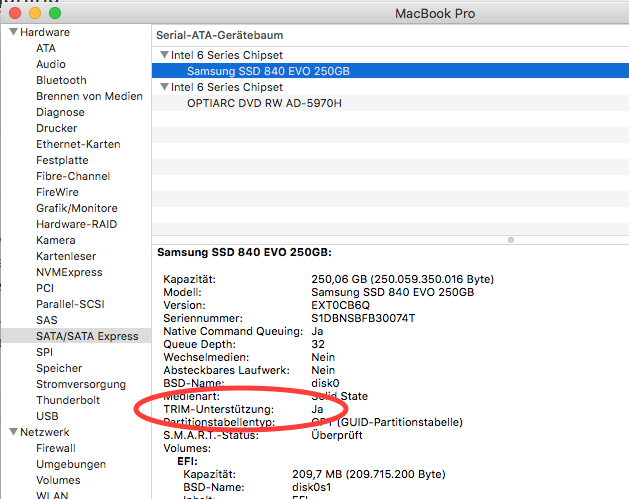Show Parallel-SCSI details
Image resolution: width=629 pixels, height=499 pixels.
coord(70,304)
